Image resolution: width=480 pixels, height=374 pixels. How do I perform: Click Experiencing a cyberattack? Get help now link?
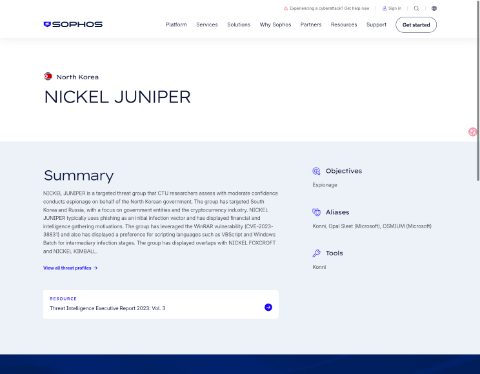click(x=329, y=8)
